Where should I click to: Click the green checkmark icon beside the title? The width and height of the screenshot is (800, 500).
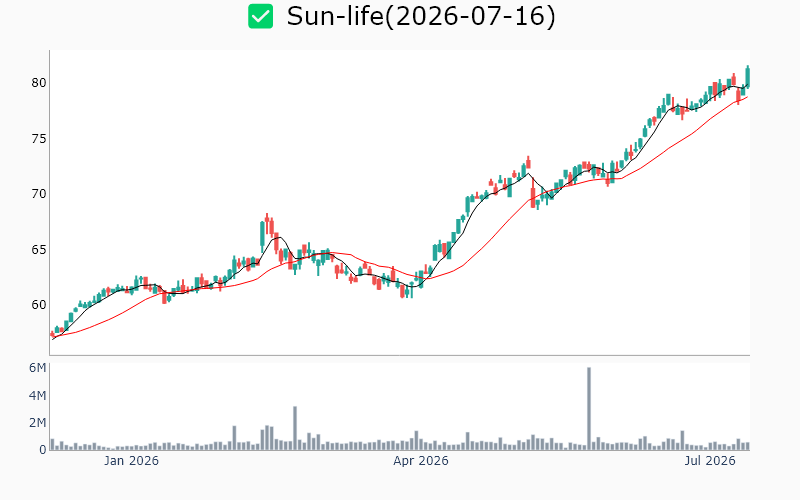[x=260, y=16]
